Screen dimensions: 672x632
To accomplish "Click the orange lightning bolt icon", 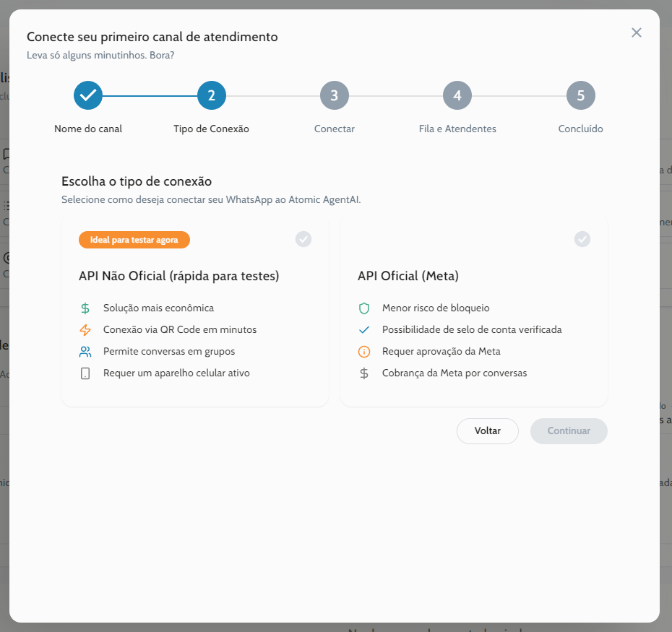I will click(x=85, y=330).
